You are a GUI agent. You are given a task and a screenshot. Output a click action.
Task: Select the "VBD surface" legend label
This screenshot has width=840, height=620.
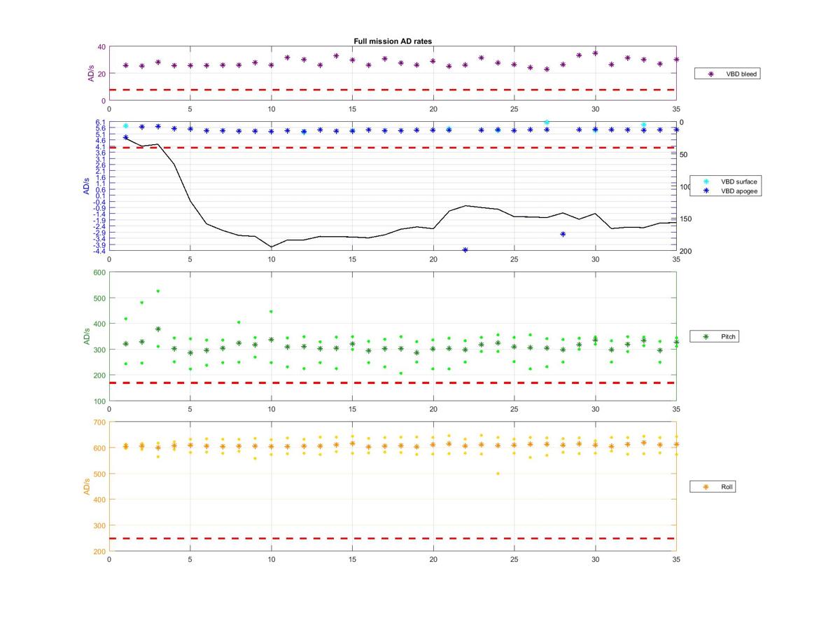pos(738,181)
